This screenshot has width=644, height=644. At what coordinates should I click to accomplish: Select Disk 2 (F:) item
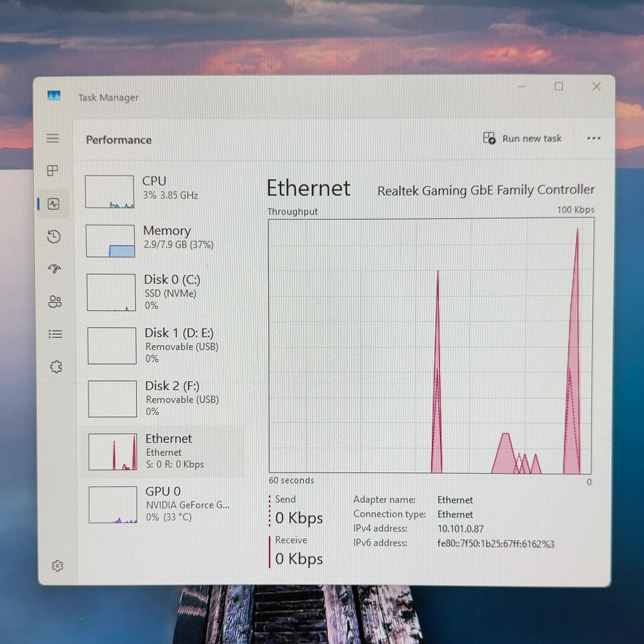click(x=164, y=398)
